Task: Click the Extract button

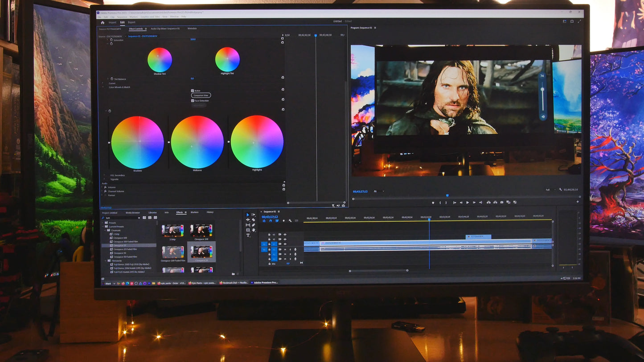Action: tap(495, 203)
